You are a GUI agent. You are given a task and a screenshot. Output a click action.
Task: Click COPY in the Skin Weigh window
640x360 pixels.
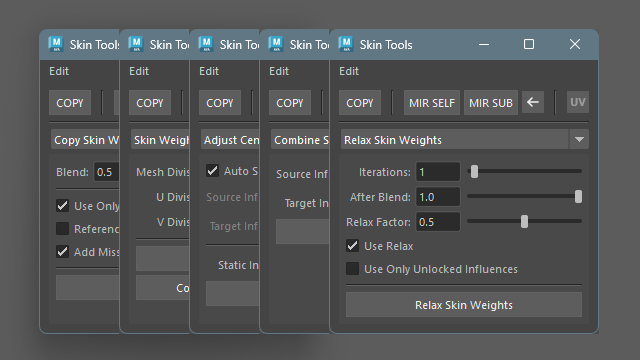150,102
